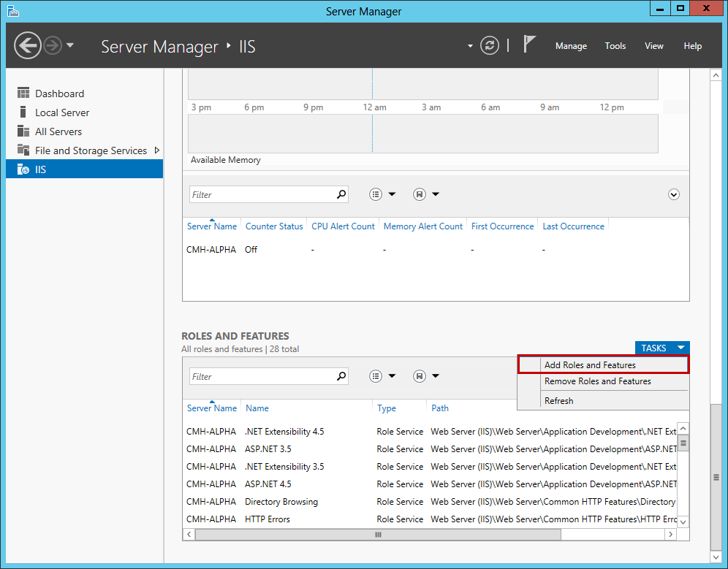Refresh Server Manager using the refresh icon

tap(489, 45)
